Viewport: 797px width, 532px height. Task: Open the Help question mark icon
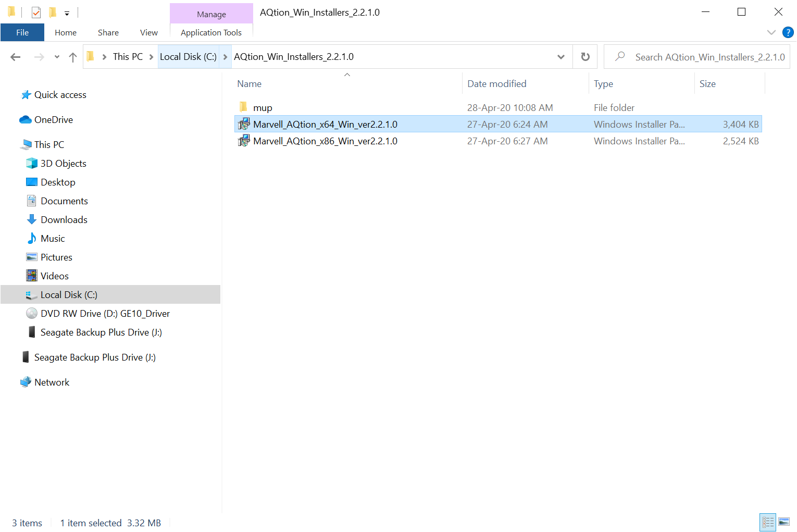788,32
